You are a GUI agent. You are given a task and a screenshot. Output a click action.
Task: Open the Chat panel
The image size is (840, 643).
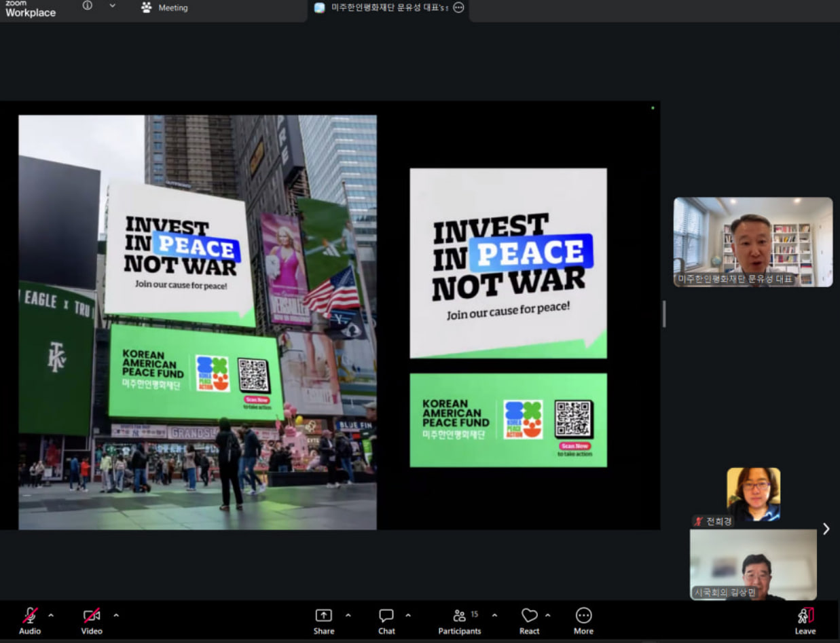[x=386, y=621]
